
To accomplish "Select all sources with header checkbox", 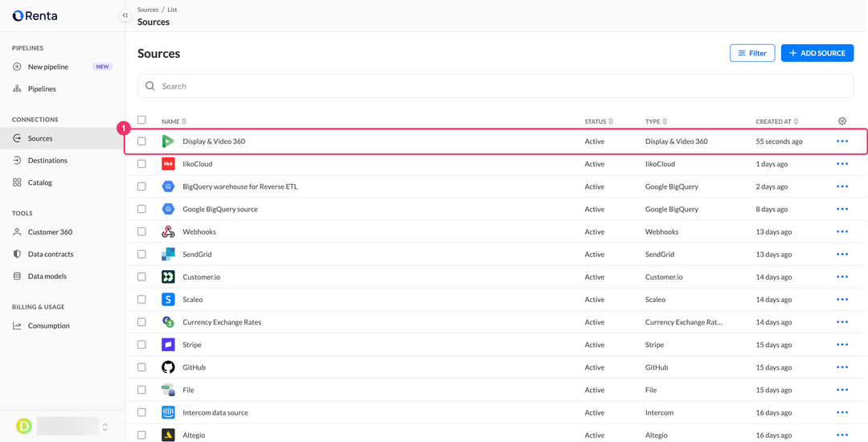I will (x=141, y=120).
